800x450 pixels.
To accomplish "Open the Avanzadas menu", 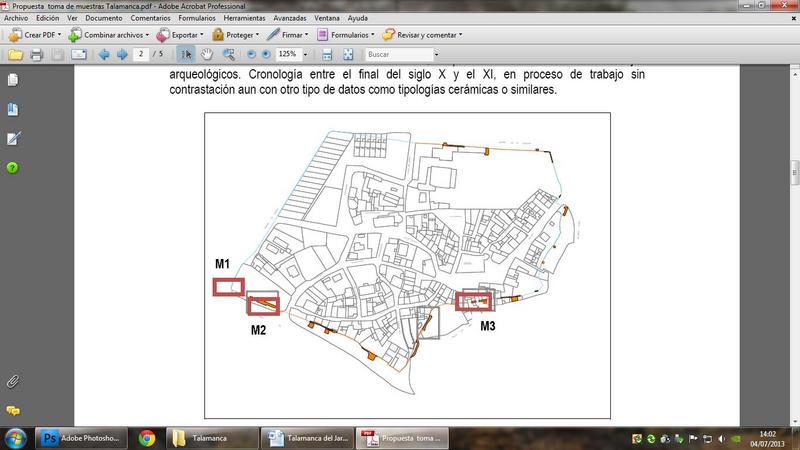I will 290,18.
